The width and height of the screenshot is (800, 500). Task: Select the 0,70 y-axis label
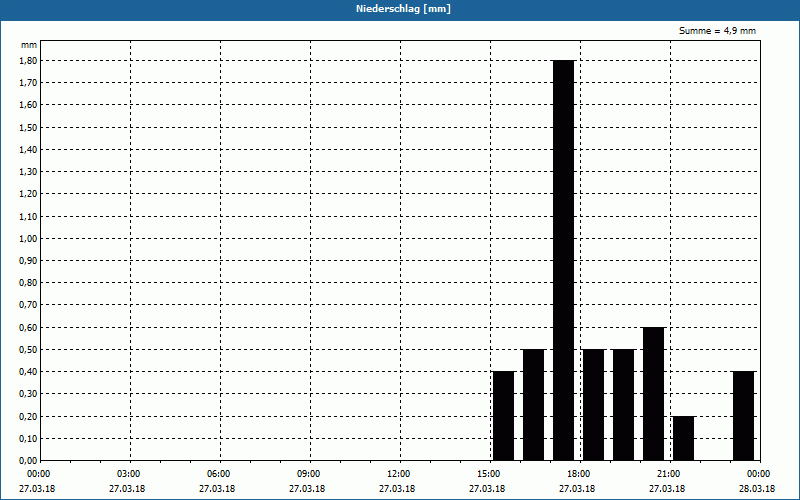tap(28, 305)
